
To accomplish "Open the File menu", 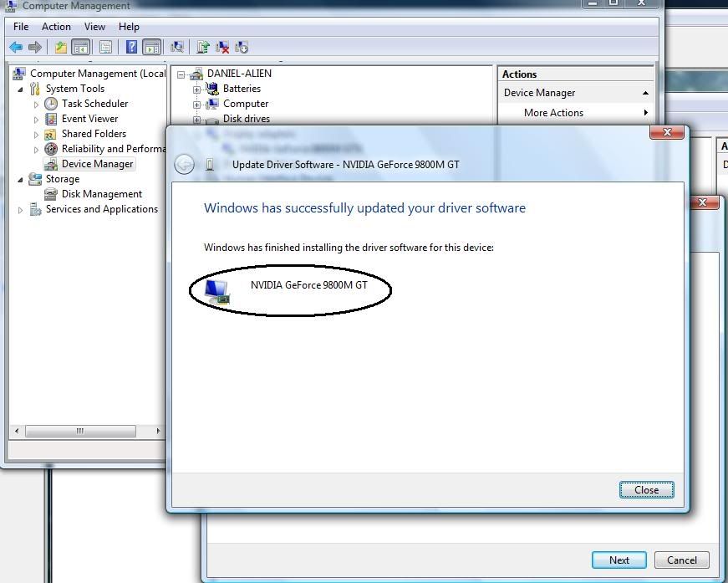I will coord(21,27).
